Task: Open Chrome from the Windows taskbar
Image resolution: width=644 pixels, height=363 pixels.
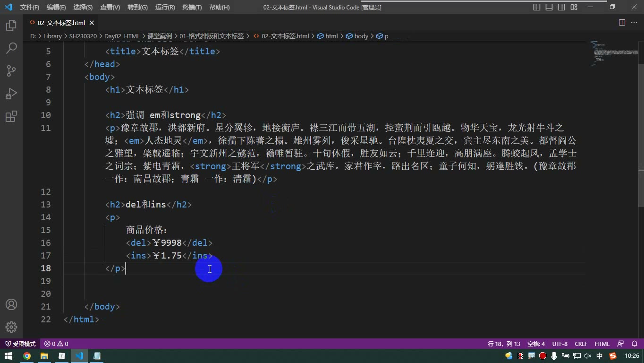Action: pyautogui.click(x=27, y=356)
